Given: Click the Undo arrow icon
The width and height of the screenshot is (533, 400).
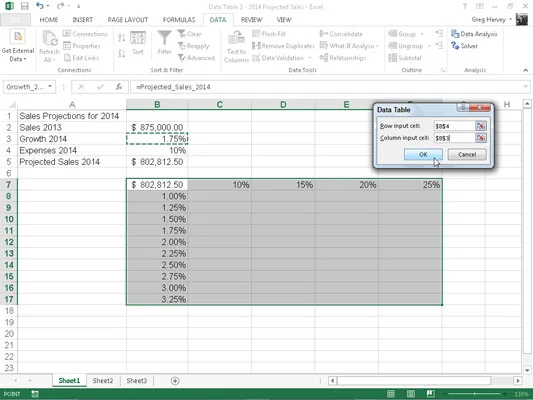Looking at the screenshot, I should point(40,6).
